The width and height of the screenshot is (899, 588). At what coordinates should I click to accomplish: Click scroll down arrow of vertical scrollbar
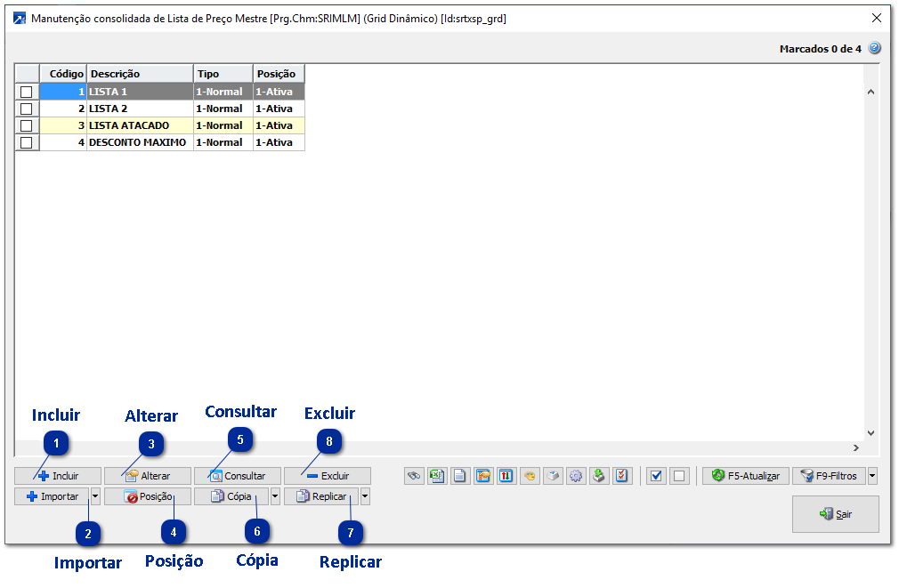(871, 433)
